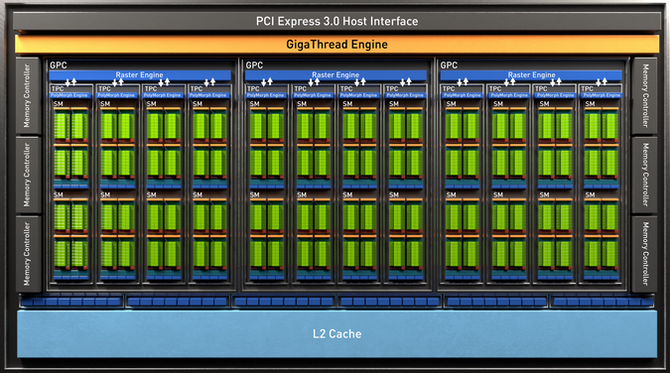Click the upper SM label in leftmost GPC's first TPC
This screenshot has height=373, width=670.
(58, 103)
